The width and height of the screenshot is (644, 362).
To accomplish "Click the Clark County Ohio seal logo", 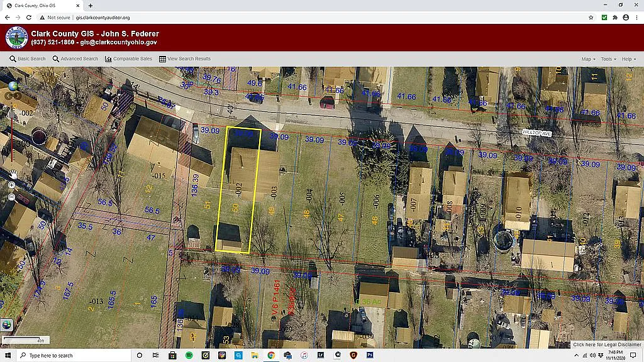I will point(16,38).
